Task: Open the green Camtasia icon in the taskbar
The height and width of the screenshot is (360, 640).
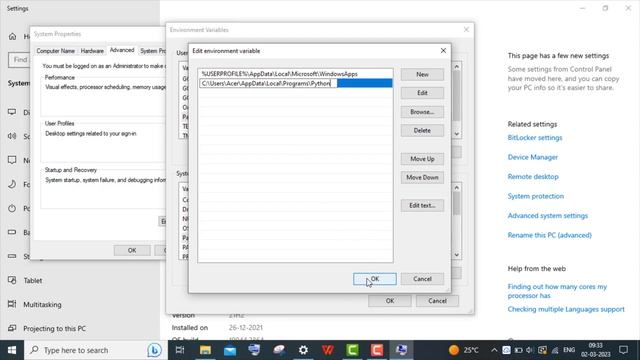Action: [x=352, y=350]
